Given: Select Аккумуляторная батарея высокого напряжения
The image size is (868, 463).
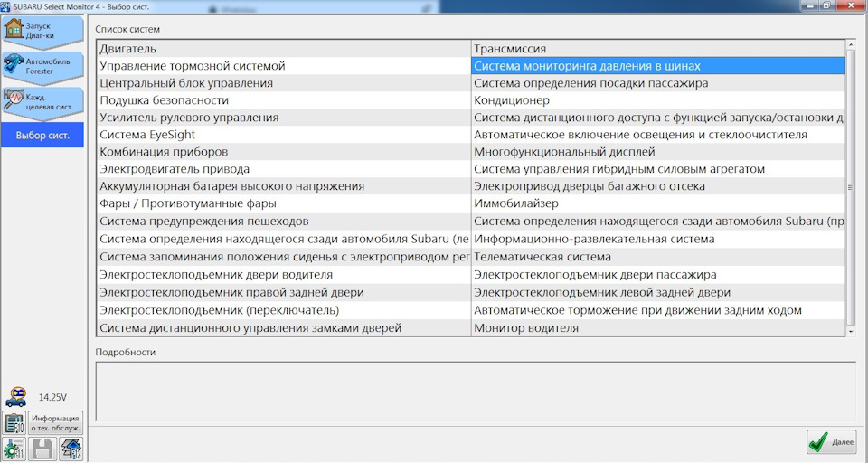Looking at the screenshot, I should [284, 186].
